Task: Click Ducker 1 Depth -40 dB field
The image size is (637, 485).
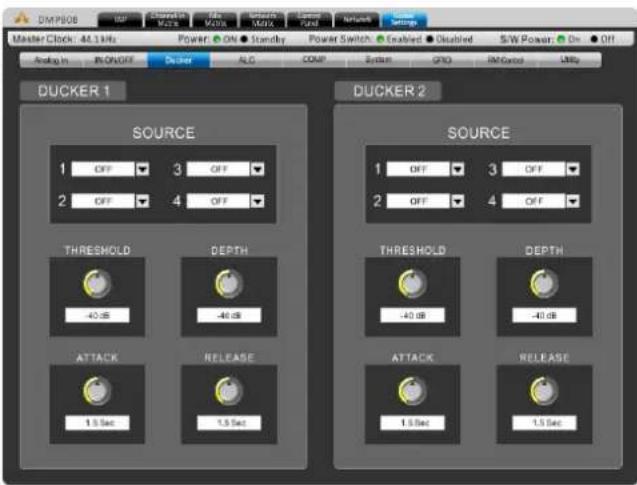Action: click(229, 315)
